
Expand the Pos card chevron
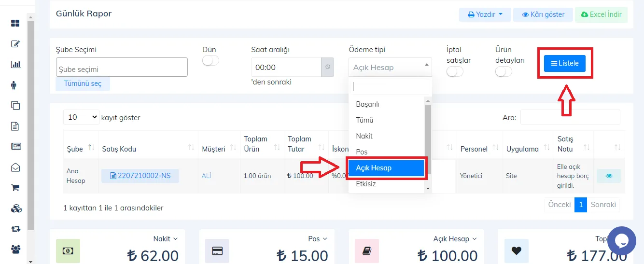(325, 239)
